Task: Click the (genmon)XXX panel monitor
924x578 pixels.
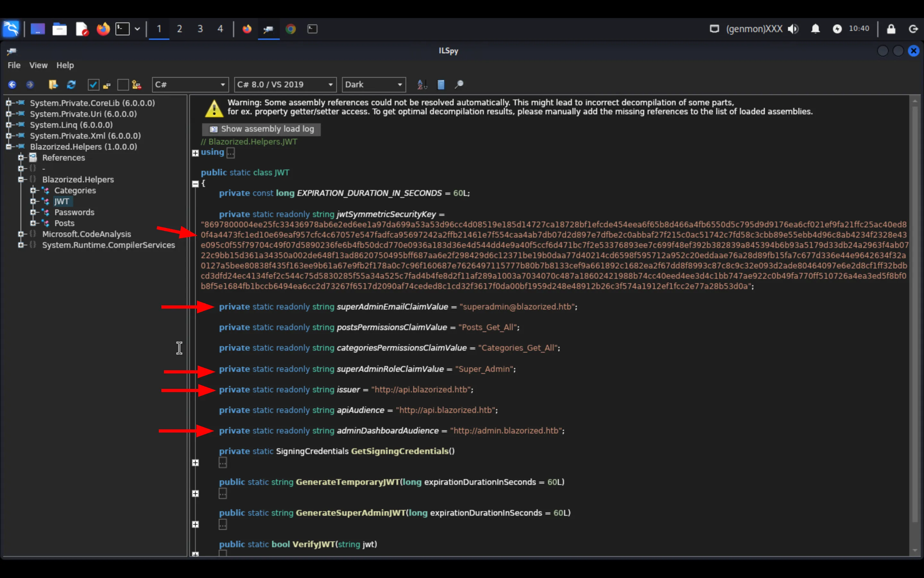Action: click(754, 29)
